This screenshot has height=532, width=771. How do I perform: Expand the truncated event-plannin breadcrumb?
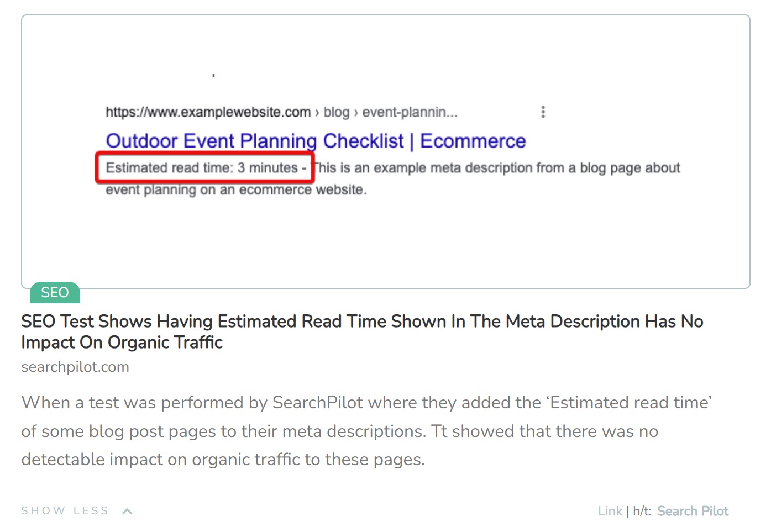[x=410, y=112]
